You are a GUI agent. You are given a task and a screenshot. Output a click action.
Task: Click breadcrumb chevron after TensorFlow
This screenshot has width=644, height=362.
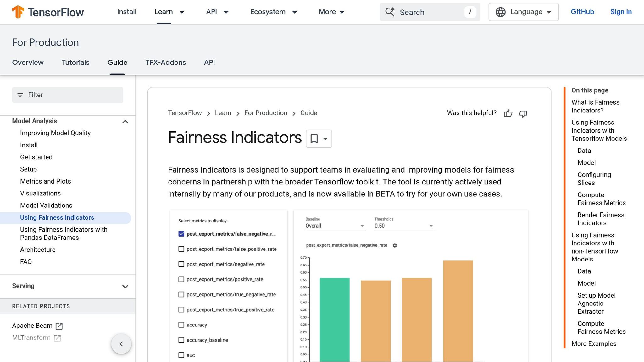(208, 113)
